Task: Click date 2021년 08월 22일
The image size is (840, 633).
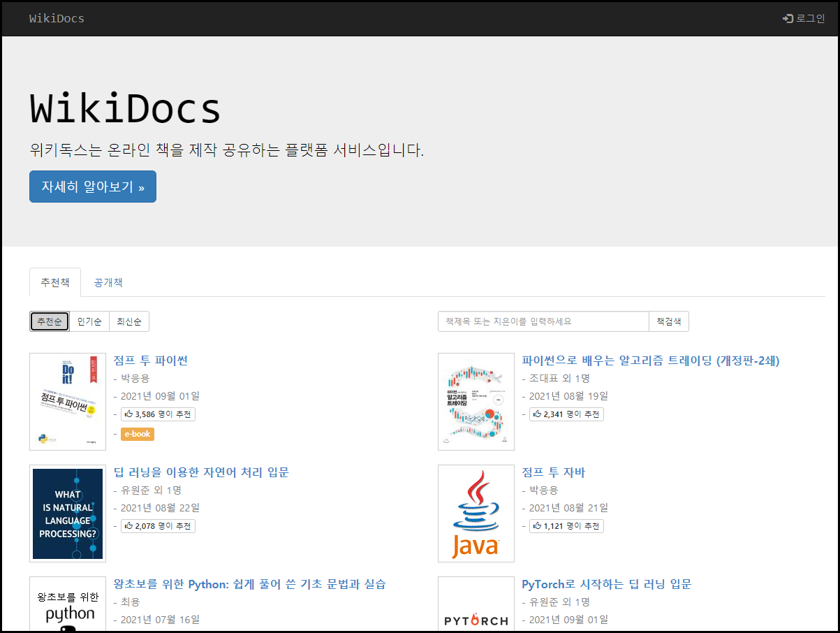Action: [x=160, y=508]
